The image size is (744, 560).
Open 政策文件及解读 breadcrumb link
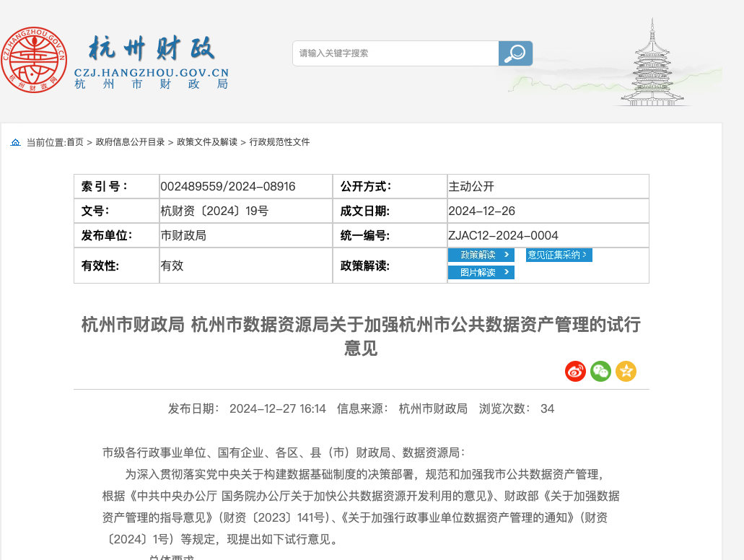(207, 142)
